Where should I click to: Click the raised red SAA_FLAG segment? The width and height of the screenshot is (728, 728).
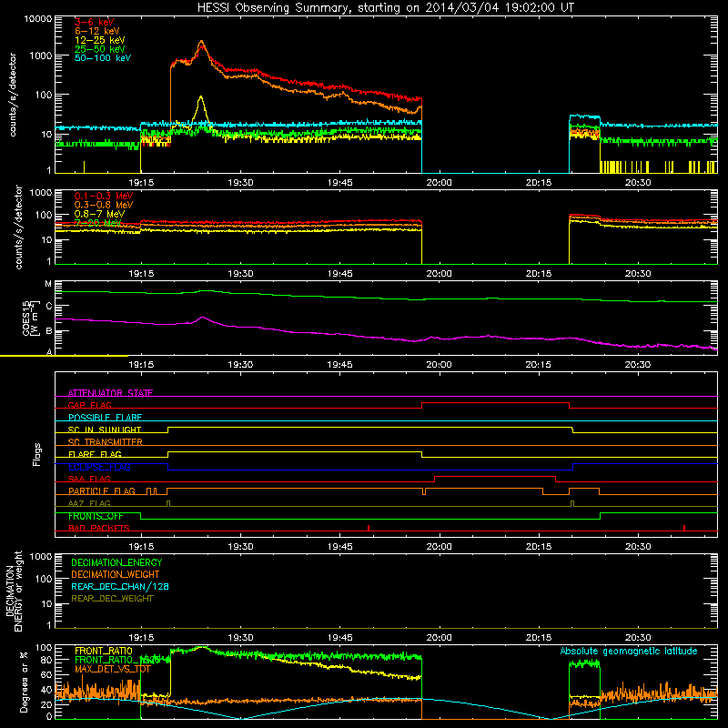point(495,476)
